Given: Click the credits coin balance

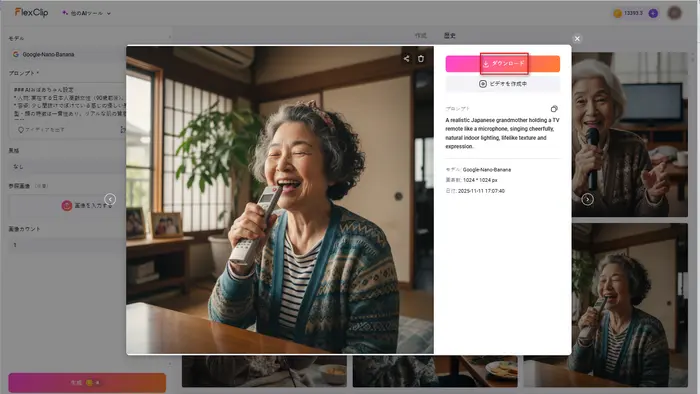Looking at the screenshot, I should (x=629, y=13).
